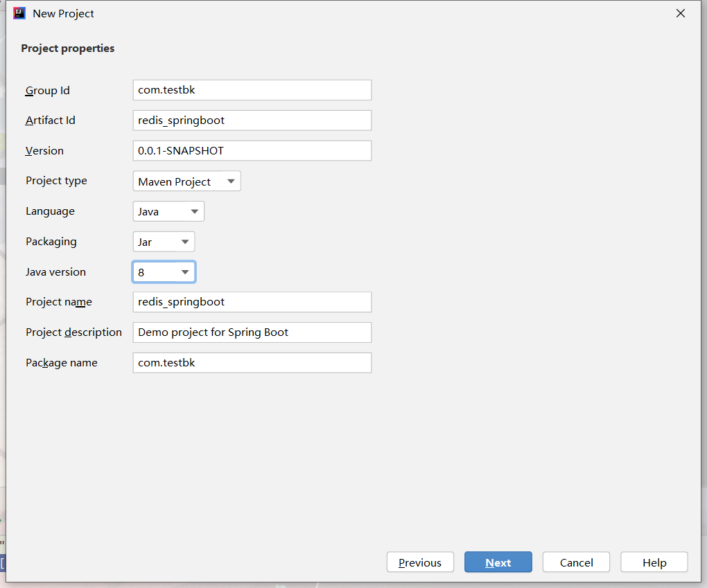Click the Project description field
Image resolution: width=707 pixels, height=588 pixels.
[252, 332]
